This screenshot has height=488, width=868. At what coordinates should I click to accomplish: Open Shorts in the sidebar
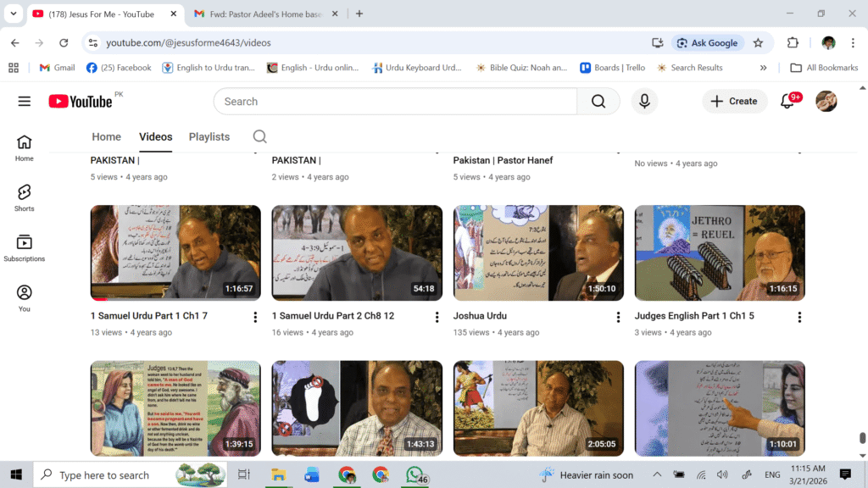point(24,197)
